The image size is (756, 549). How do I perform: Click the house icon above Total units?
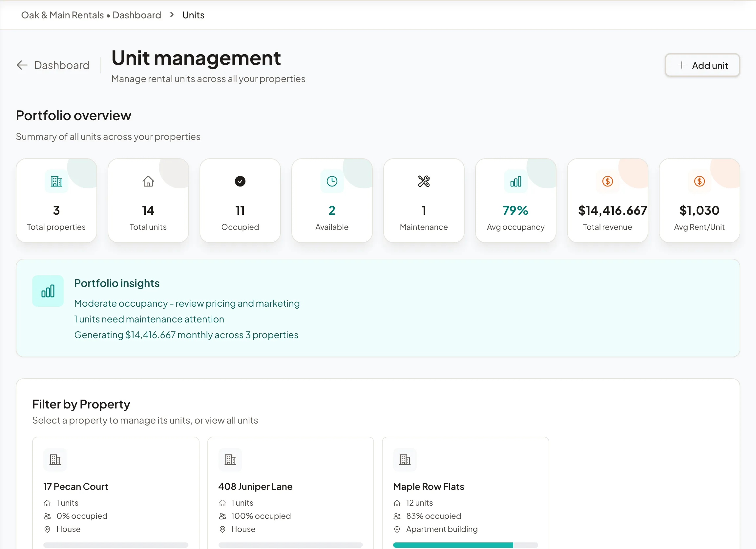pos(148,182)
